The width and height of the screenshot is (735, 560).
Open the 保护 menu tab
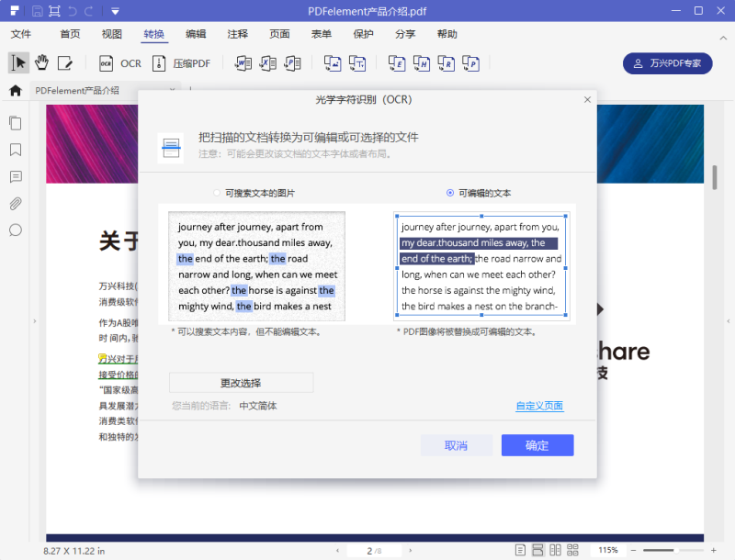[362, 34]
